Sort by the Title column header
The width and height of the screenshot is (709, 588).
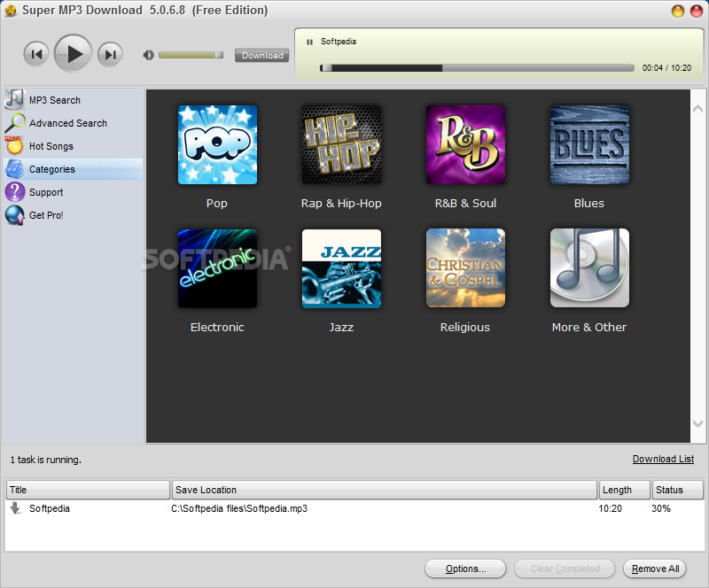88,490
